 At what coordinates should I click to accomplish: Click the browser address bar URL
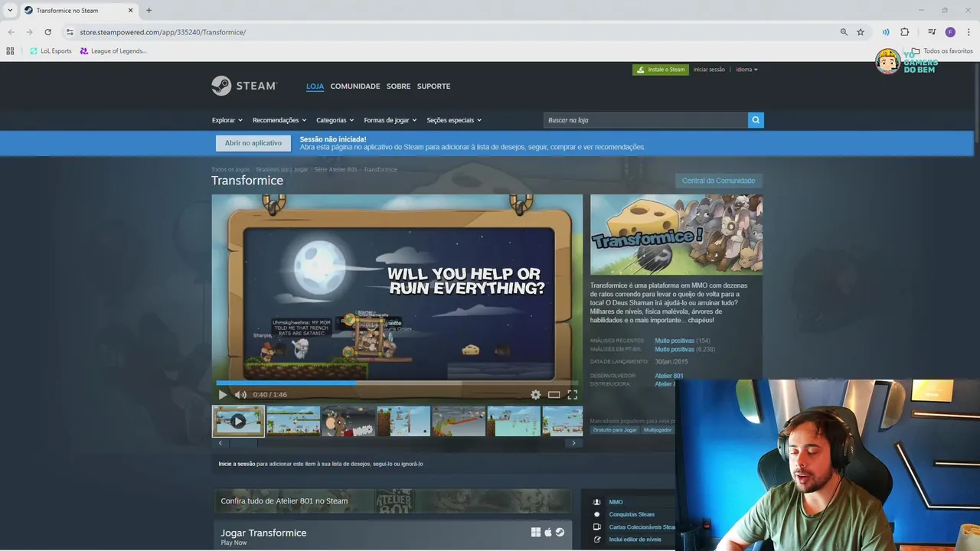click(163, 32)
